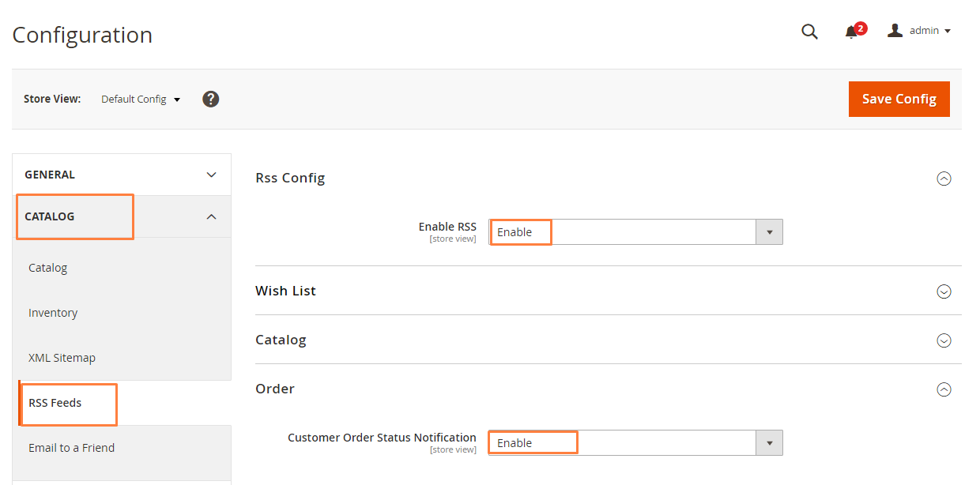Open the Catalog sidebar item
This screenshot has width=980, height=485.
tap(48, 268)
